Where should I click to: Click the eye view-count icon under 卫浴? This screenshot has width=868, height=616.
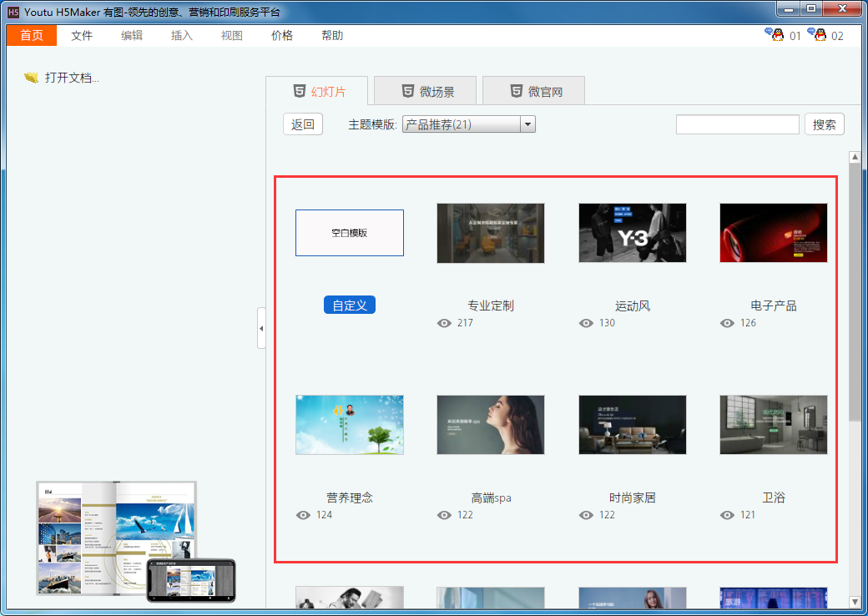click(x=727, y=515)
